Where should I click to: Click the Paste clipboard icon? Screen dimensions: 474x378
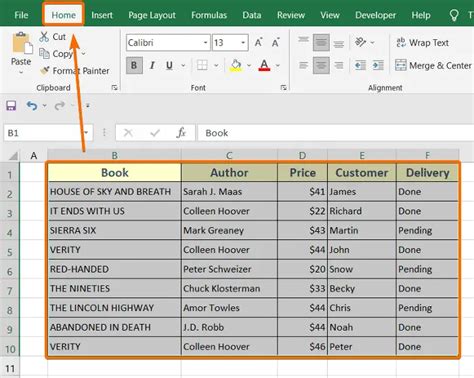click(x=22, y=43)
